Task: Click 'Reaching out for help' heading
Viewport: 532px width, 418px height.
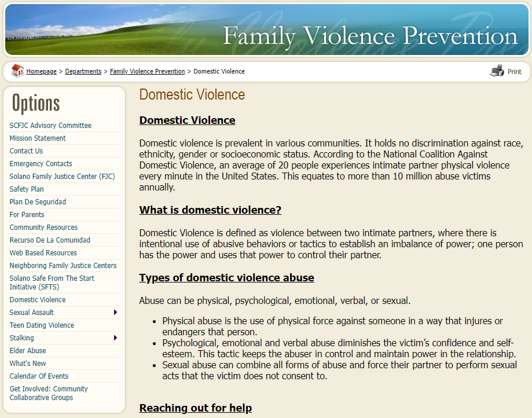Action: pyautogui.click(x=196, y=408)
